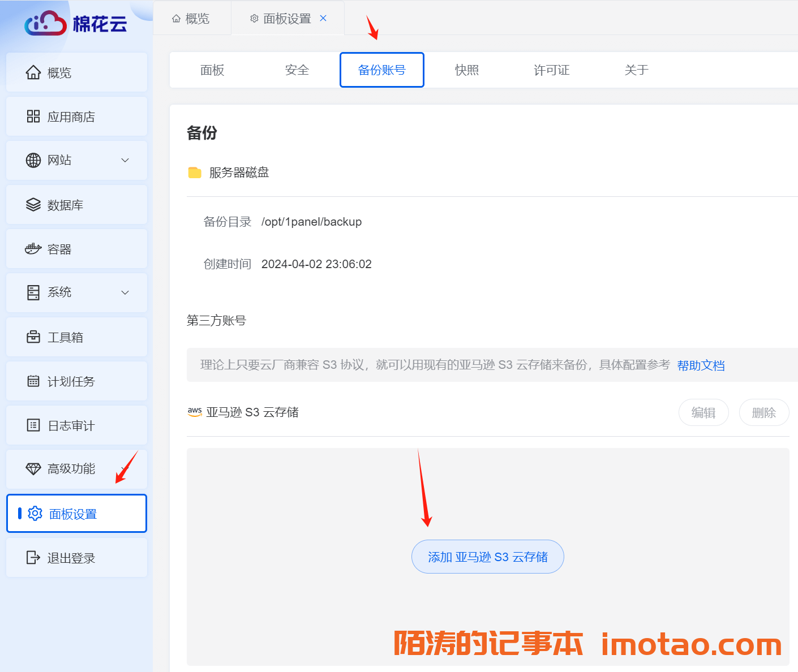
Task: Select the 许可证 tab
Action: coord(552,70)
